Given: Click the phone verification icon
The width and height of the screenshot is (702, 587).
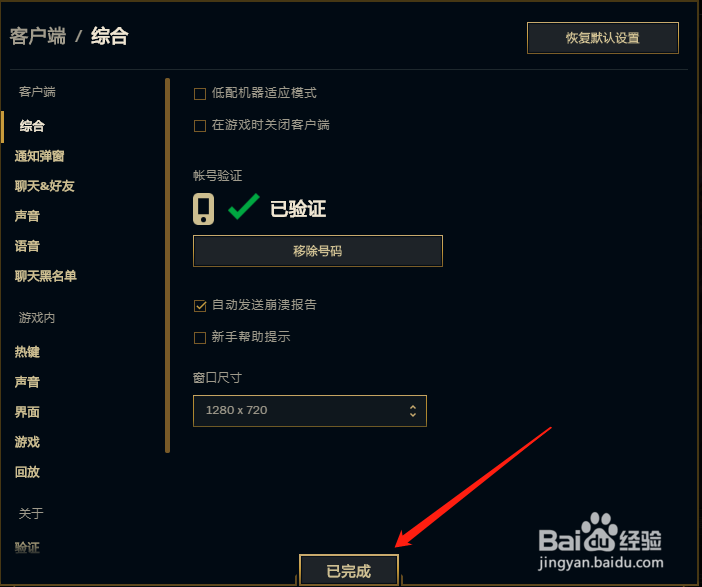Looking at the screenshot, I should pyautogui.click(x=203, y=209).
